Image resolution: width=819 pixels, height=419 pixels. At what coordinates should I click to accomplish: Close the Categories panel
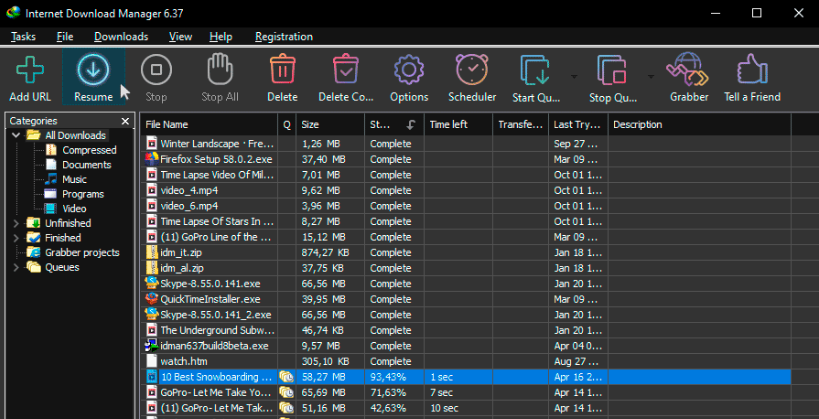point(125,121)
